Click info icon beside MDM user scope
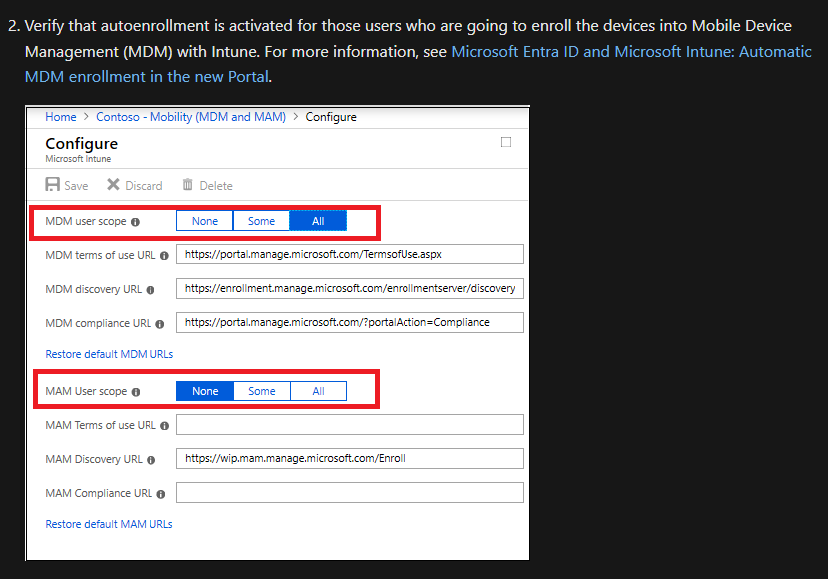Viewport: 828px width, 579px height. point(136,222)
